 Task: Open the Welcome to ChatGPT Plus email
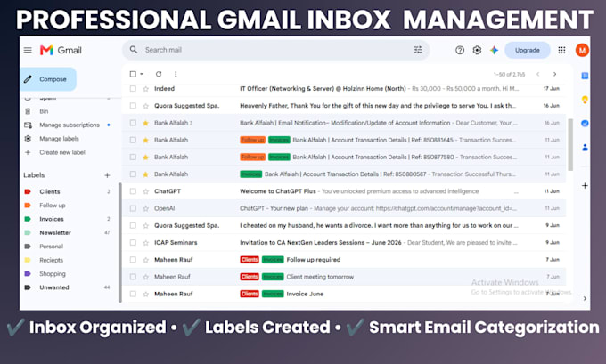(344, 191)
